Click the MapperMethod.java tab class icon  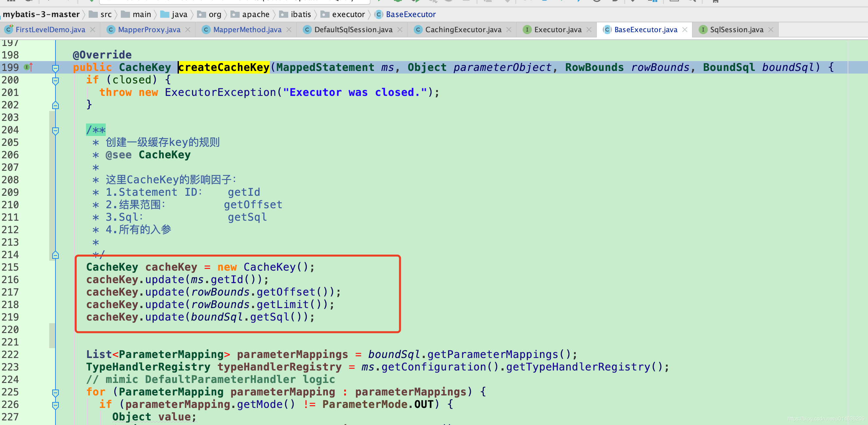tap(206, 30)
